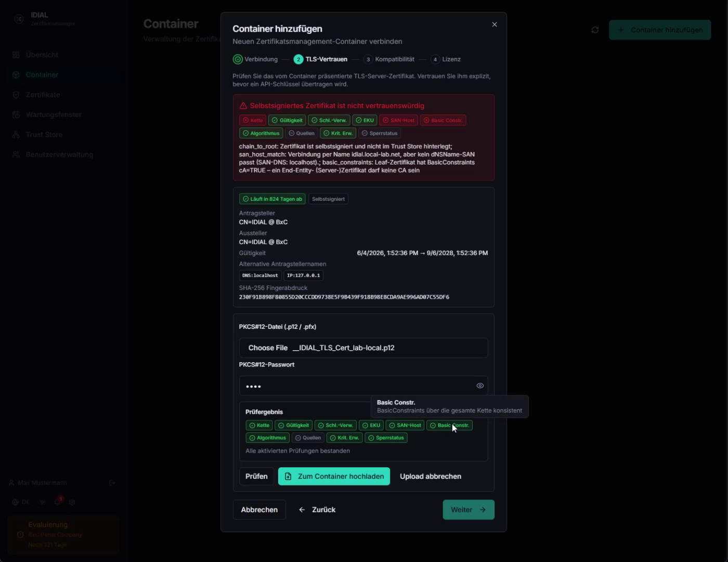Click the grey Sperrstatus chip in the warning box
This screenshot has width=728, height=562.
[x=380, y=133]
